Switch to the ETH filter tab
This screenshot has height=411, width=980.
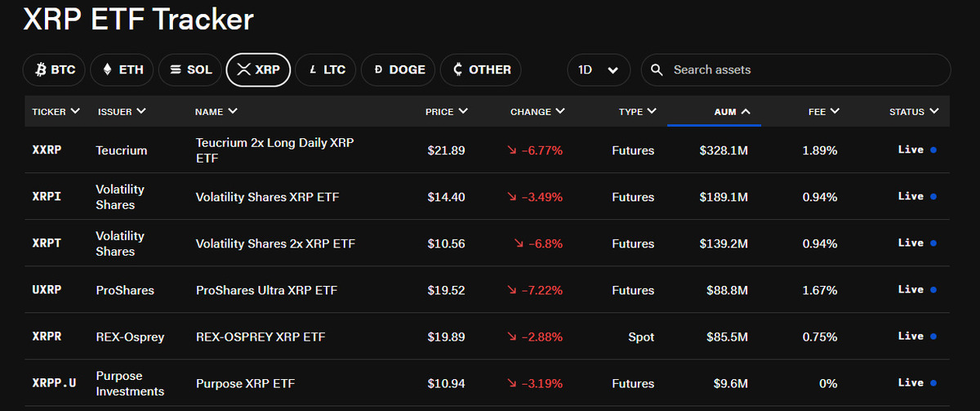coord(122,70)
